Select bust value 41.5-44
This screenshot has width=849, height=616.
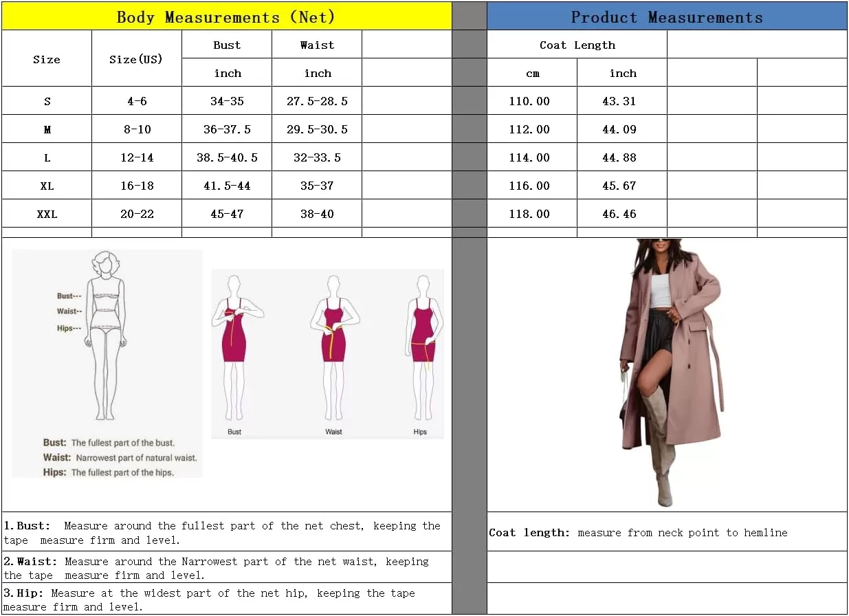(227, 186)
